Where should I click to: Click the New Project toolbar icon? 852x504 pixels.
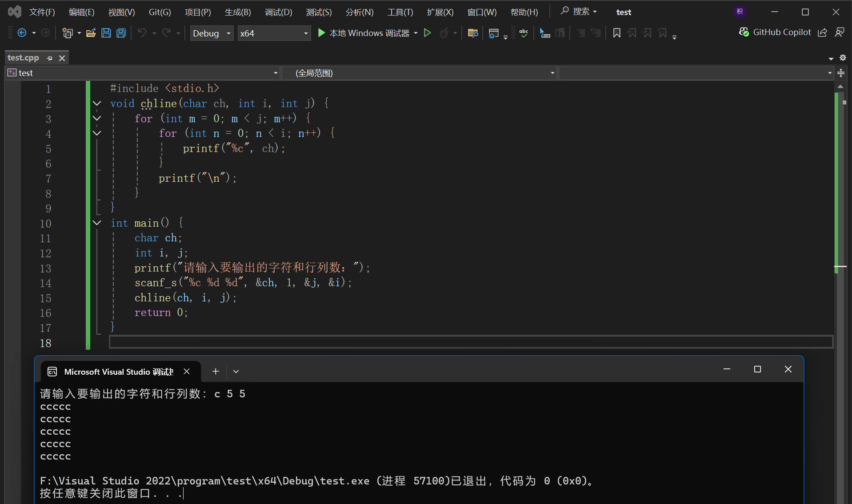pos(68,33)
